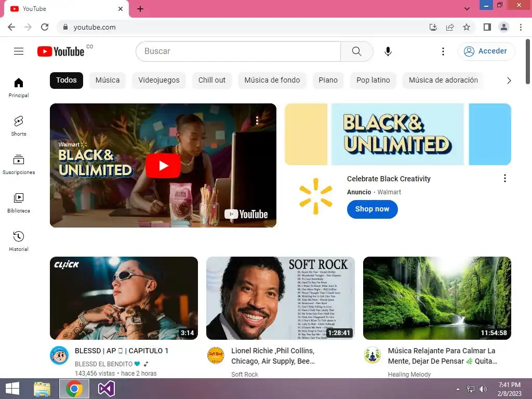Open YouTube settings three-dot menu
Viewport: 532px width, 399px height.
pos(443,51)
